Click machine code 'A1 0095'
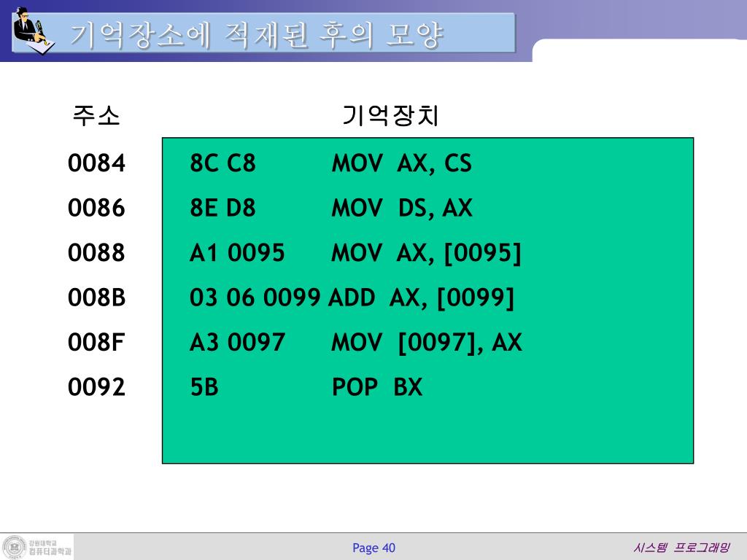The width and height of the screenshot is (747, 560). tap(237, 252)
